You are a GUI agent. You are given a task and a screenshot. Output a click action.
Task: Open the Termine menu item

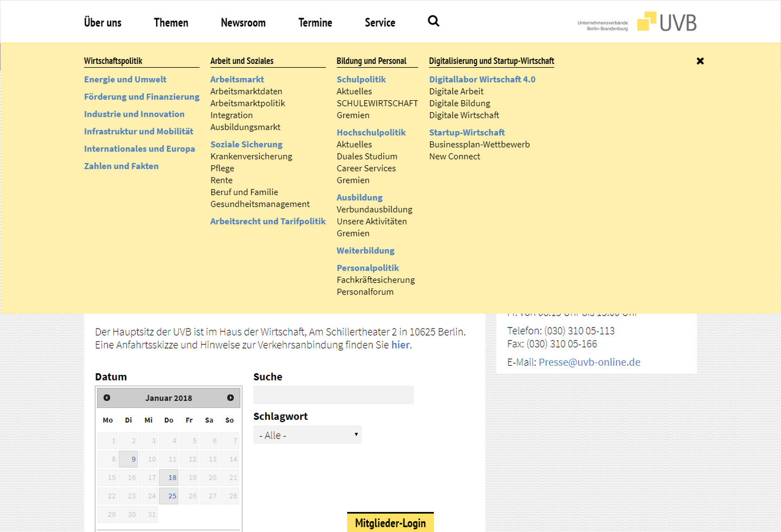(315, 23)
